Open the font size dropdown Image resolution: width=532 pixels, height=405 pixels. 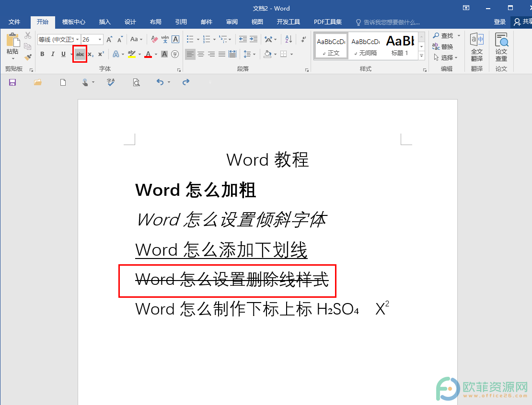(100, 39)
